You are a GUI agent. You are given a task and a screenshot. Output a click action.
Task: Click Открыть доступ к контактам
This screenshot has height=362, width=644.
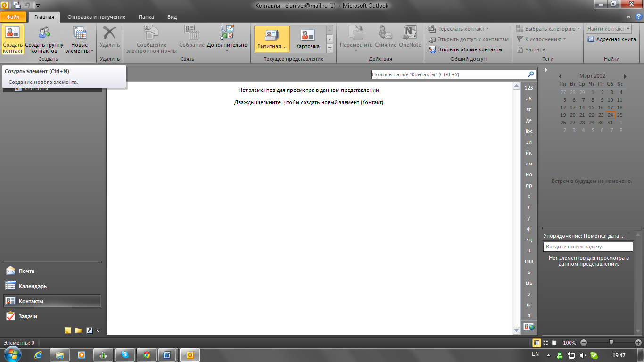[x=469, y=39]
